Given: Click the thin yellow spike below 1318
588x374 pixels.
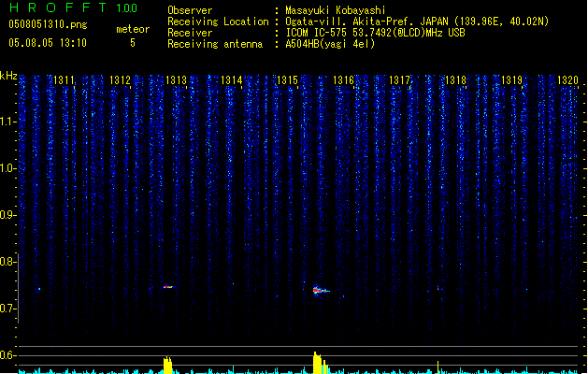Looking at the screenshot, I should pos(438,367).
